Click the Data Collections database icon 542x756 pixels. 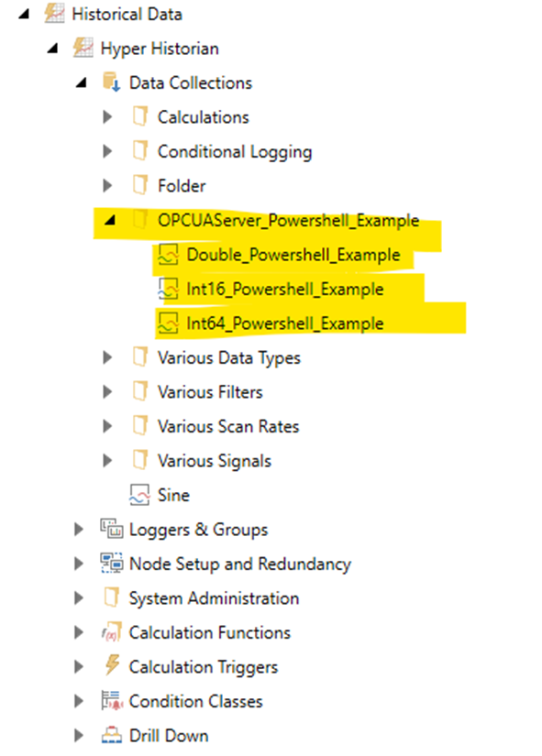click(x=112, y=82)
